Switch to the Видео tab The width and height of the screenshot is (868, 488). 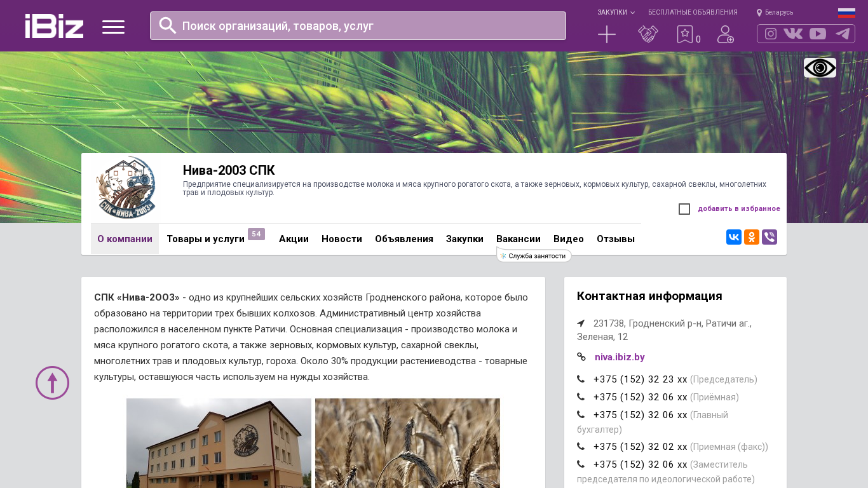[x=569, y=239]
